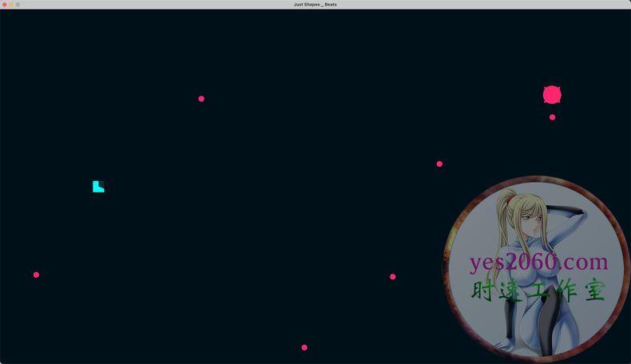Click the pink dot above the cyan square

[201, 99]
